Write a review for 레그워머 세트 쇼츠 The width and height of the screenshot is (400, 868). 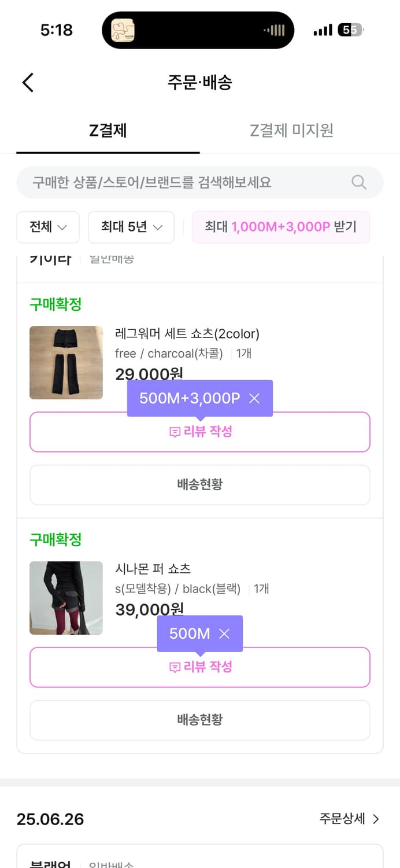200,432
